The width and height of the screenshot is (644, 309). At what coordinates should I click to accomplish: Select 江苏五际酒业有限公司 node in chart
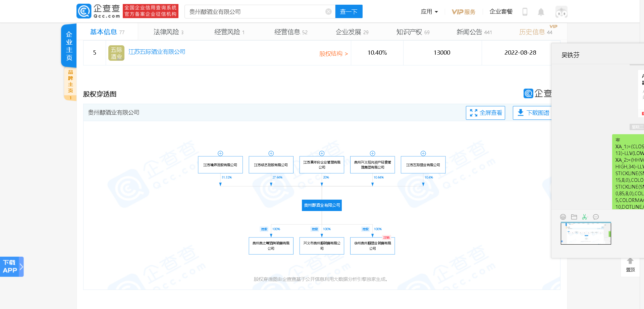(x=423, y=165)
